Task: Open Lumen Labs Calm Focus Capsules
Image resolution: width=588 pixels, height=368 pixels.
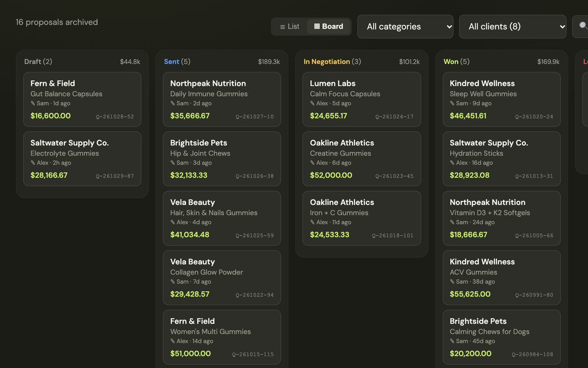Action: click(x=362, y=99)
